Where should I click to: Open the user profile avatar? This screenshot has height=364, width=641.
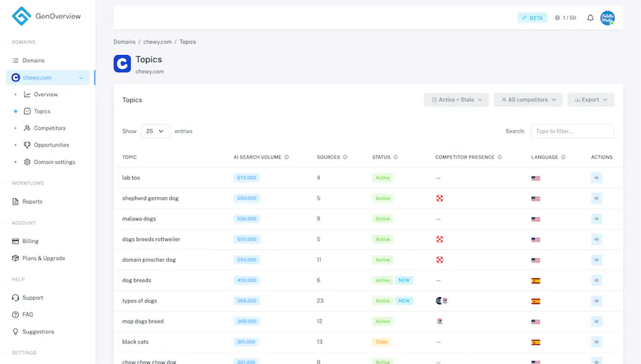point(607,18)
